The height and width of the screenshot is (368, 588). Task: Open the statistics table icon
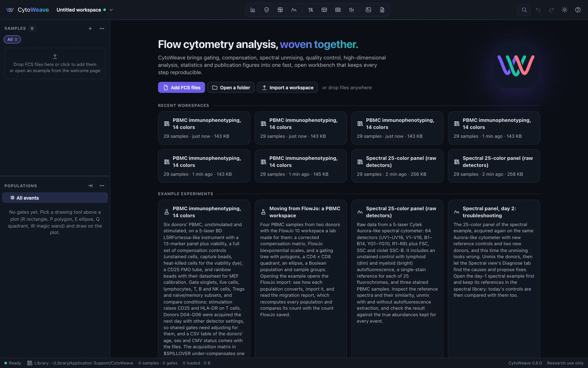(x=324, y=10)
